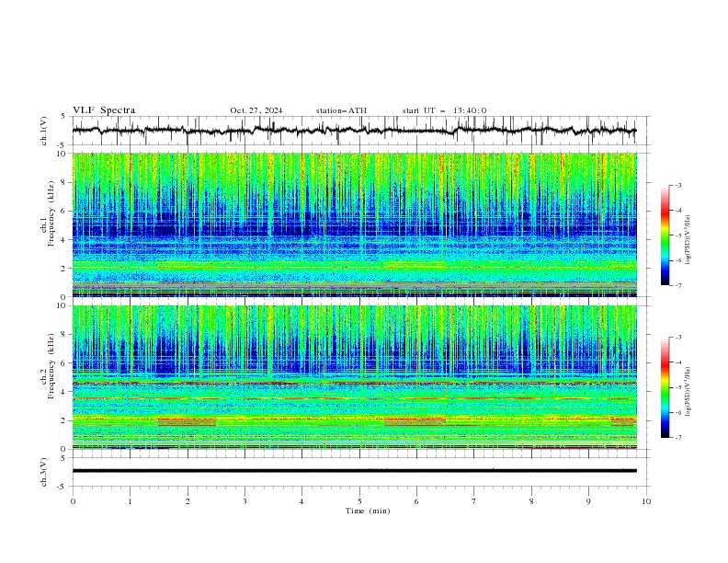Click the ch.1 voltage waveform trace
This screenshot has width=728, height=563.
point(354,131)
